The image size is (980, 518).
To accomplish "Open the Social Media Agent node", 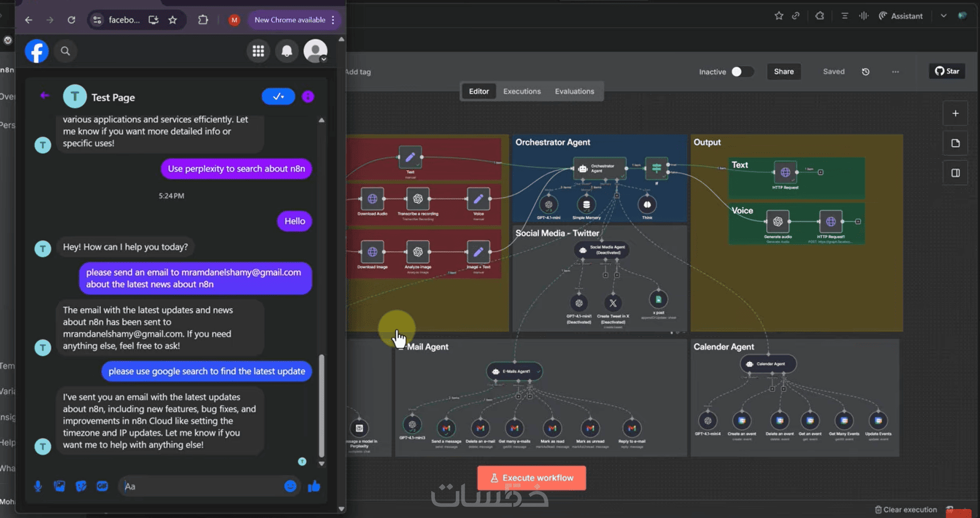I will (x=602, y=249).
